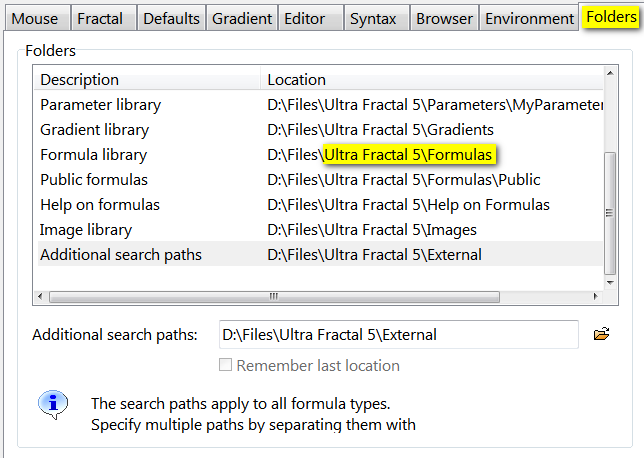The image size is (644, 458).
Task: Click the Location column header
Action: (432, 79)
